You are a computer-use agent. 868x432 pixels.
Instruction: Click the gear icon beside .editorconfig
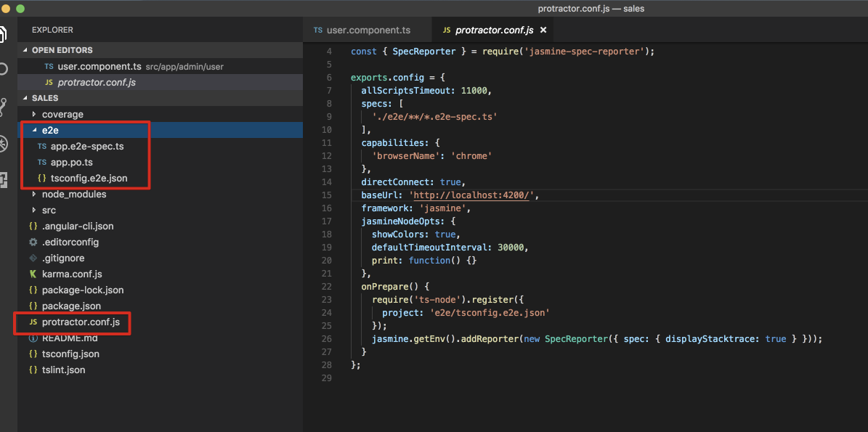(33, 243)
